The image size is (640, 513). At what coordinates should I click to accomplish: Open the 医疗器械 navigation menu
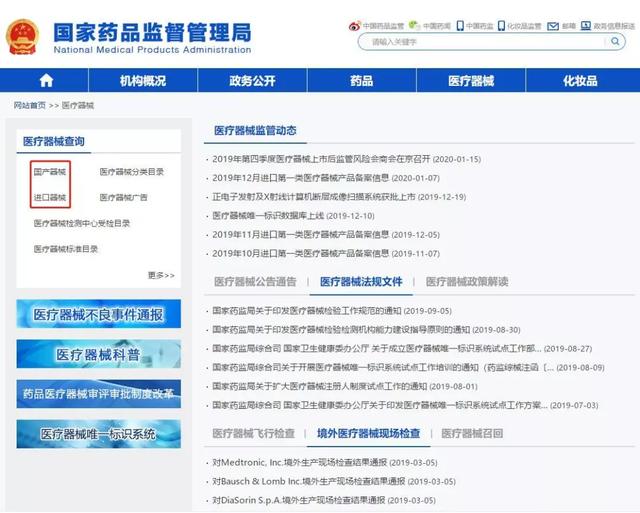[x=471, y=80]
